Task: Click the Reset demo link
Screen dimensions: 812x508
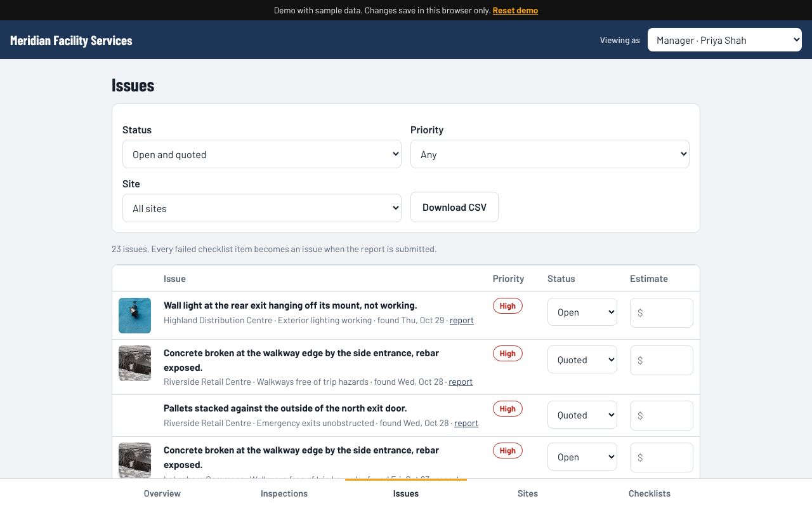Action: tap(515, 10)
